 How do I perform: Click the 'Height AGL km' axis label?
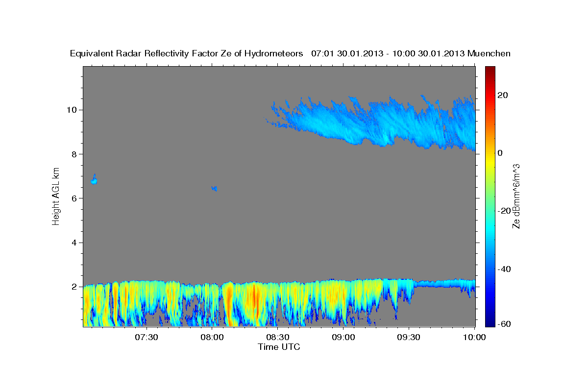tap(56, 196)
